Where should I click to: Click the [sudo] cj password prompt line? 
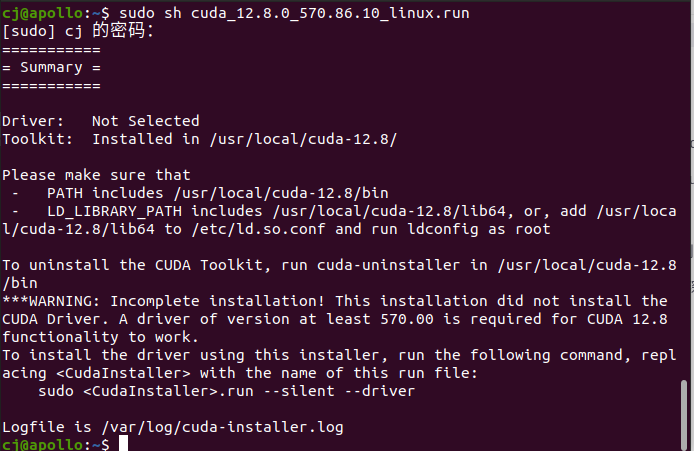pyautogui.click(x=78, y=31)
